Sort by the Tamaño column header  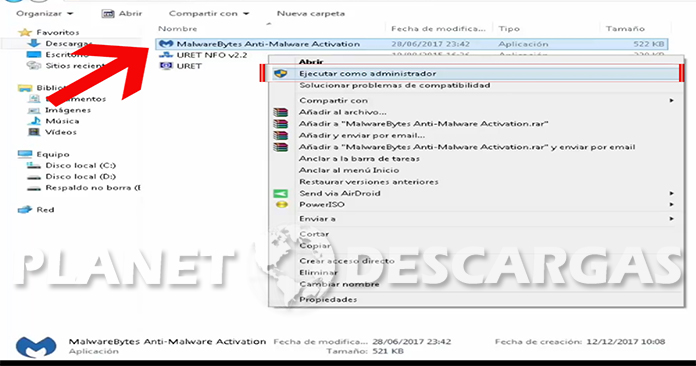(x=625, y=29)
